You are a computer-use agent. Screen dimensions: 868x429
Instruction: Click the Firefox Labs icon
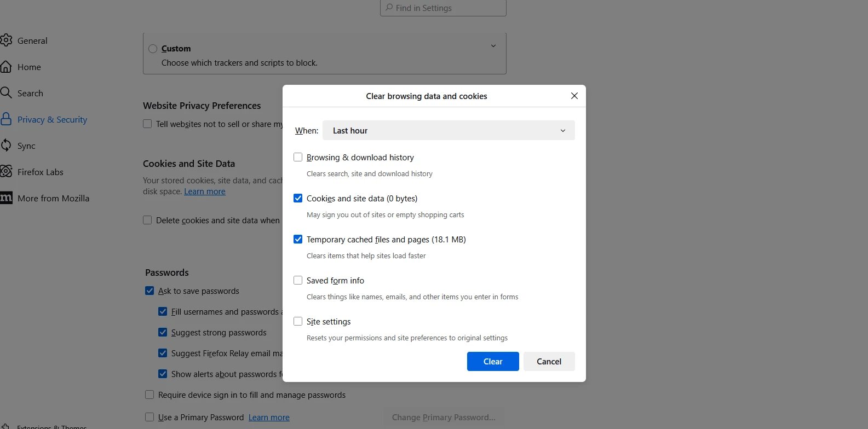coord(6,172)
